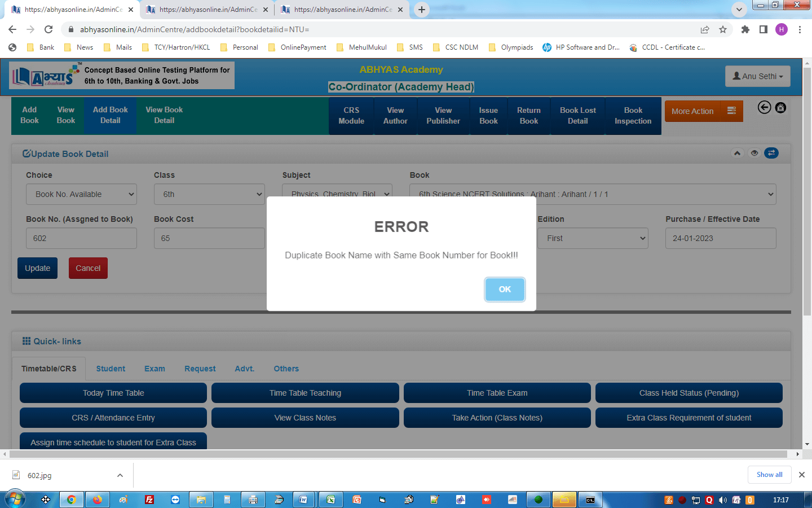Click the home icon beside More Action

[780, 107]
